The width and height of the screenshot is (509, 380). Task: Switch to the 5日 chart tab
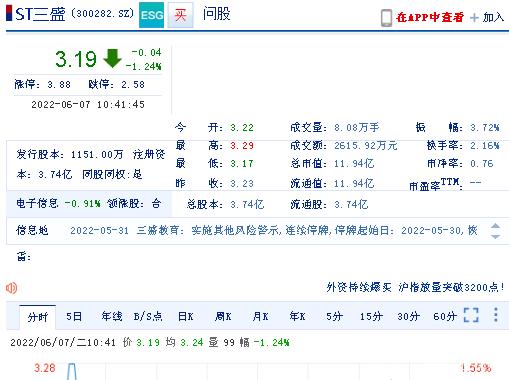tap(74, 316)
